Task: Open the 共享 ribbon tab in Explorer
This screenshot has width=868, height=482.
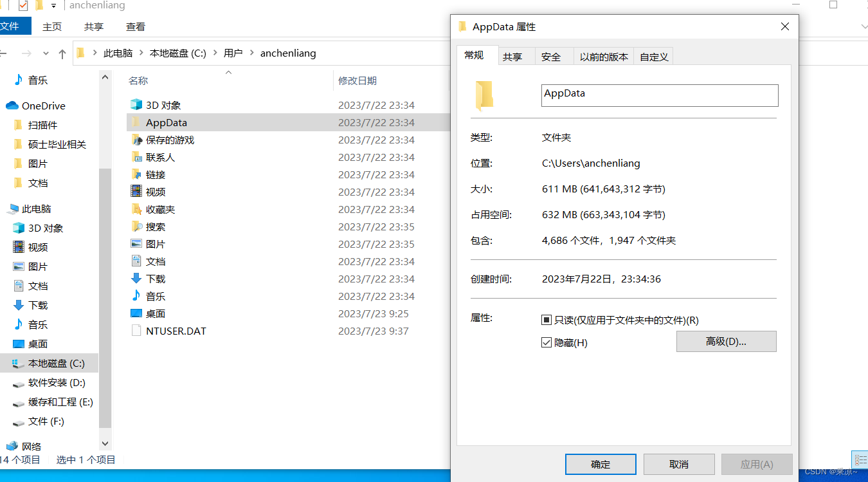Action: pos(94,26)
